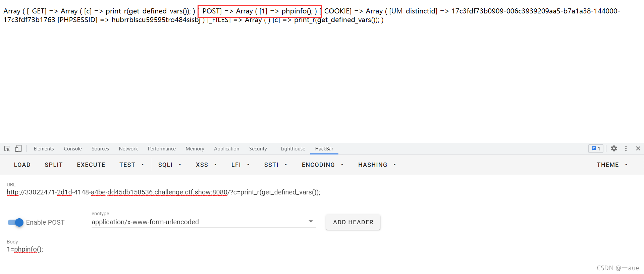This screenshot has width=644, height=274.
Task: Focus the Body input field
Action: tap(161, 249)
